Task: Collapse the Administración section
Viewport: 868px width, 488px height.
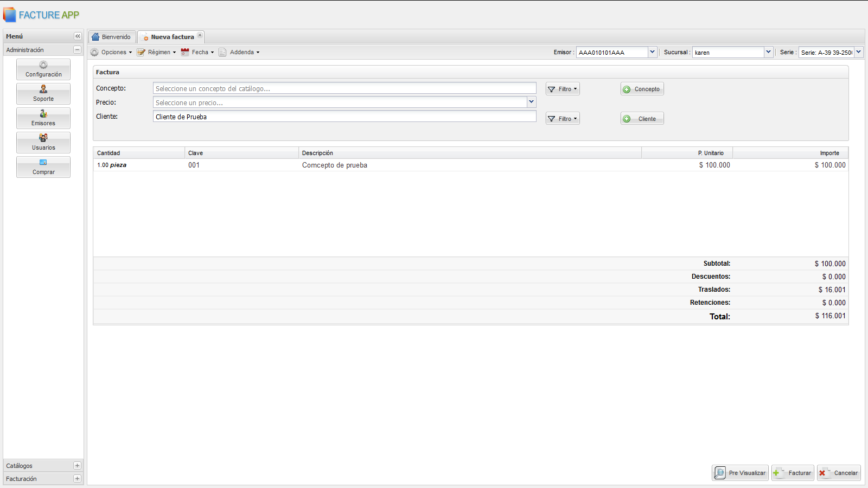Action: (x=77, y=50)
